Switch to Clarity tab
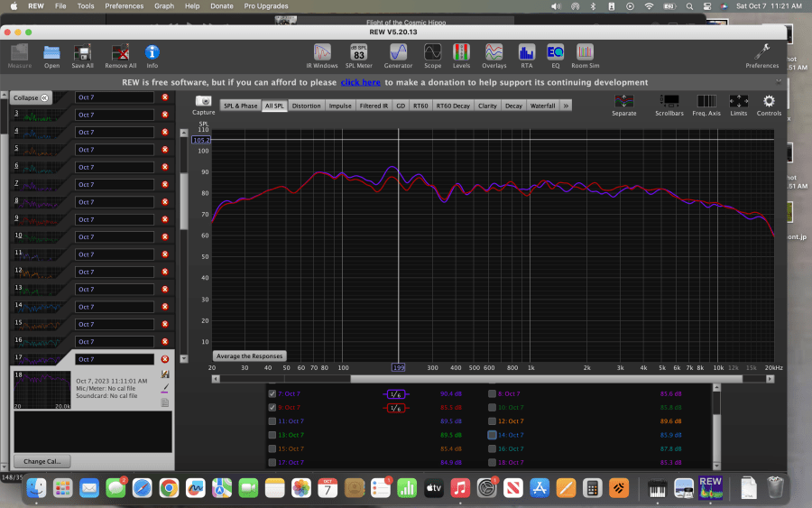Screen dimensions: 812x508 click(487, 106)
